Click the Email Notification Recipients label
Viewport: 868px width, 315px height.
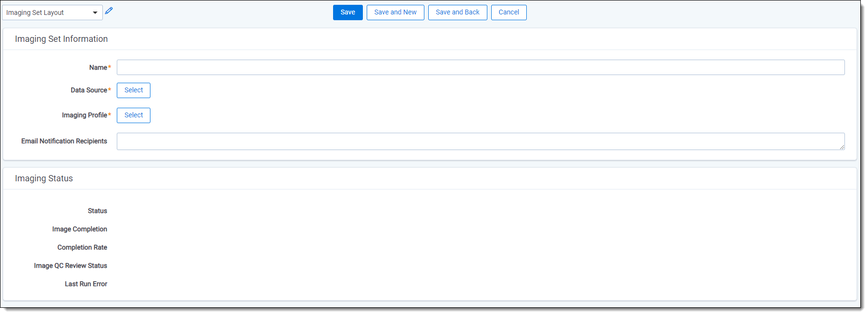[x=64, y=141]
